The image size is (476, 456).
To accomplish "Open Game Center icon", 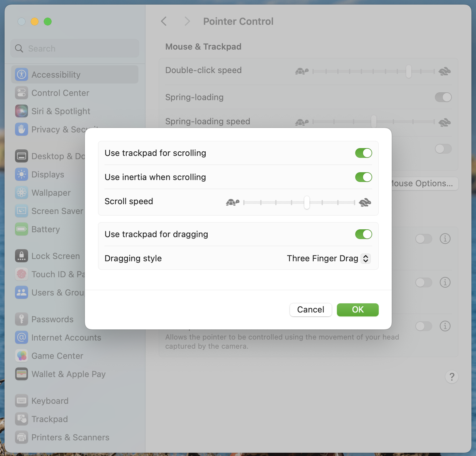I will click(x=22, y=356).
